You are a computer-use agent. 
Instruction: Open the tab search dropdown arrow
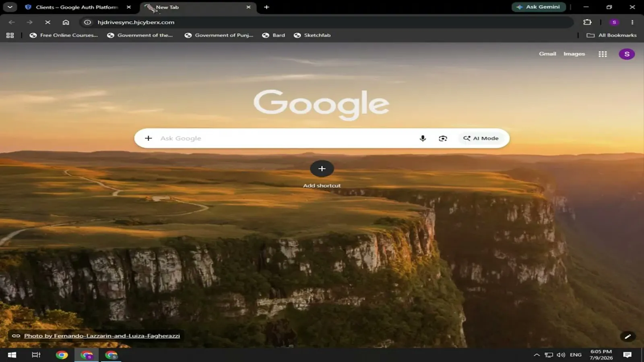(x=10, y=7)
